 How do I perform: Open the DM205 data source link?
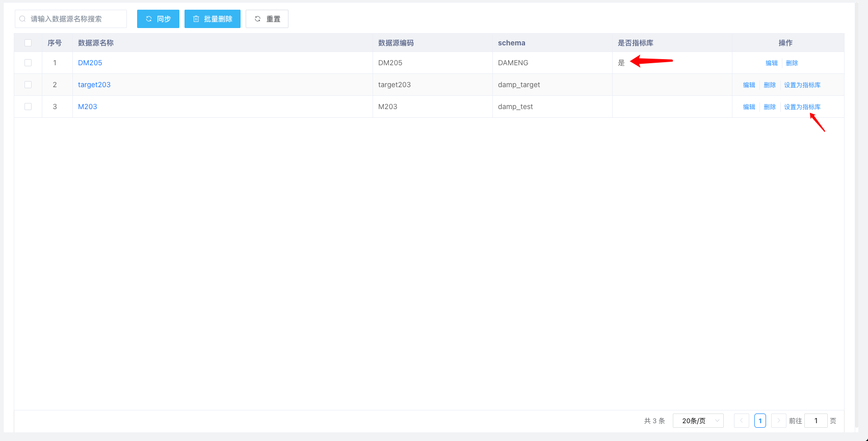(x=90, y=63)
